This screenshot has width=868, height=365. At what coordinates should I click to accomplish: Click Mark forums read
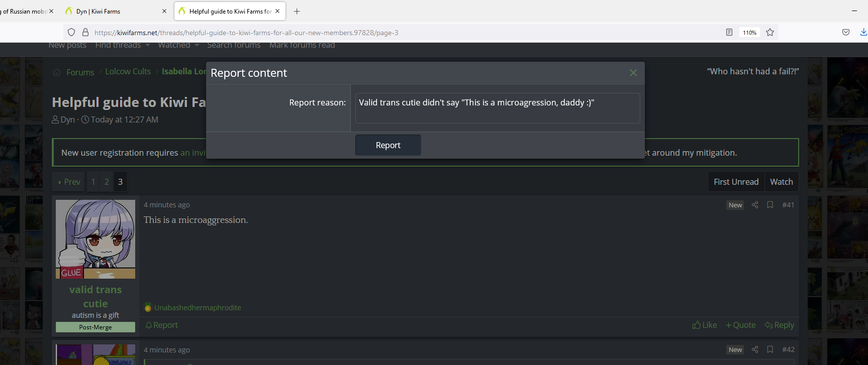[x=302, y=45]
